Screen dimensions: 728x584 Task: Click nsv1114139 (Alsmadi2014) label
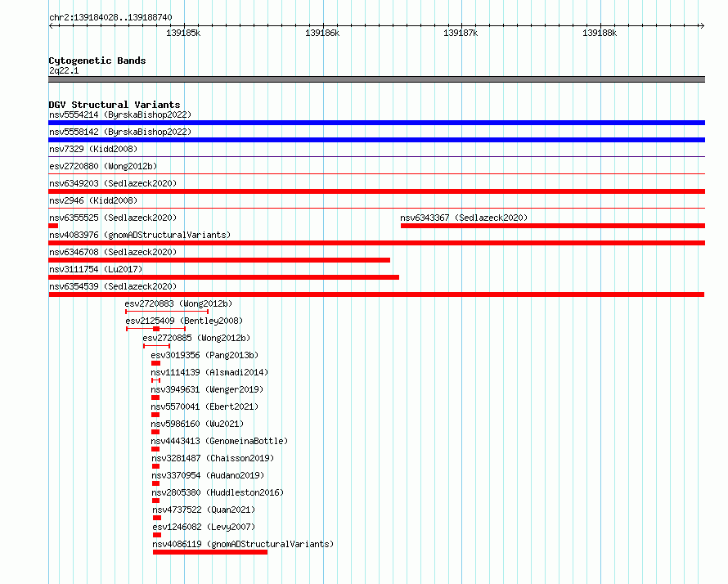pyautogui.click(x=209, y=372)
